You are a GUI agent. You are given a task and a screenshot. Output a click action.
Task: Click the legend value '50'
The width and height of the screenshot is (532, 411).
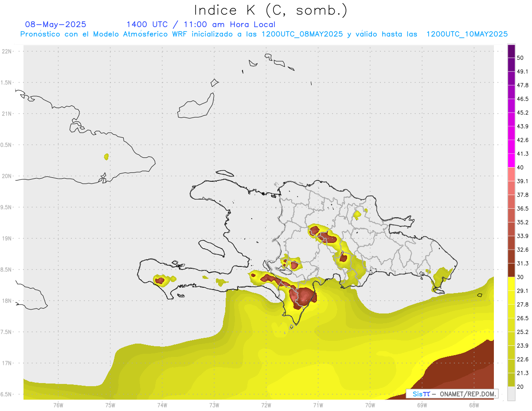pos(520,58)
